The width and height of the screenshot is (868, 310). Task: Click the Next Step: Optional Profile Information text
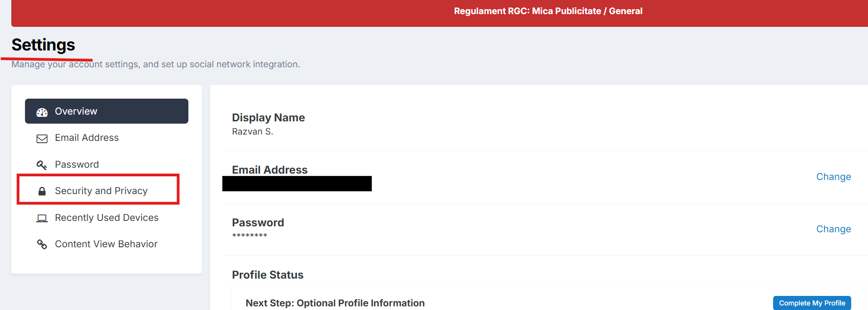pyautogui.click(x=335, y=303)
